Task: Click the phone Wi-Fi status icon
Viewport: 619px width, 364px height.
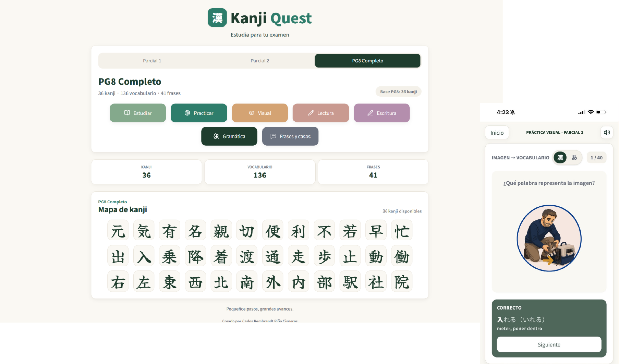Action: (591, 112)
